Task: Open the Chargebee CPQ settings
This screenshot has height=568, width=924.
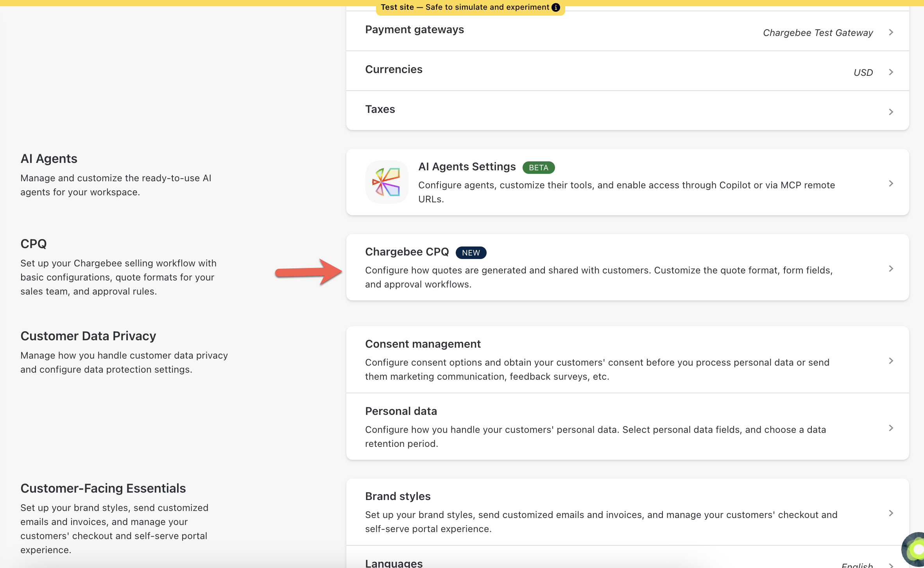Action: click(x=406, y=252)
